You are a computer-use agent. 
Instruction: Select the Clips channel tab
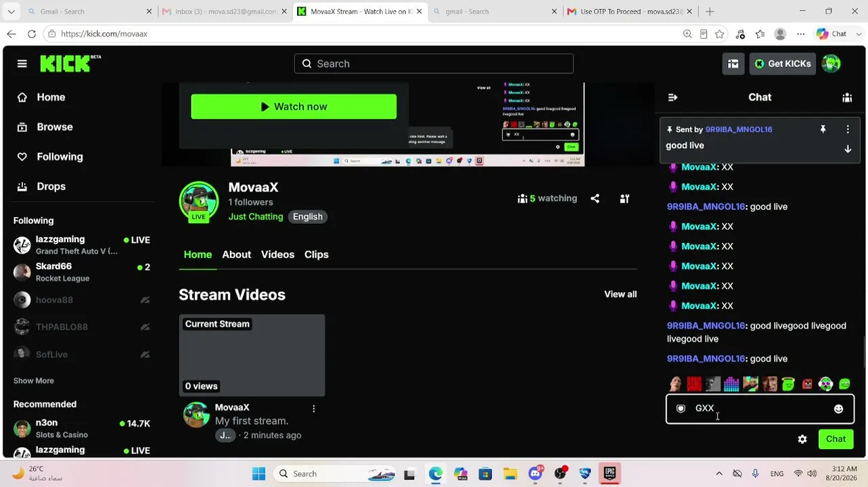317,254
